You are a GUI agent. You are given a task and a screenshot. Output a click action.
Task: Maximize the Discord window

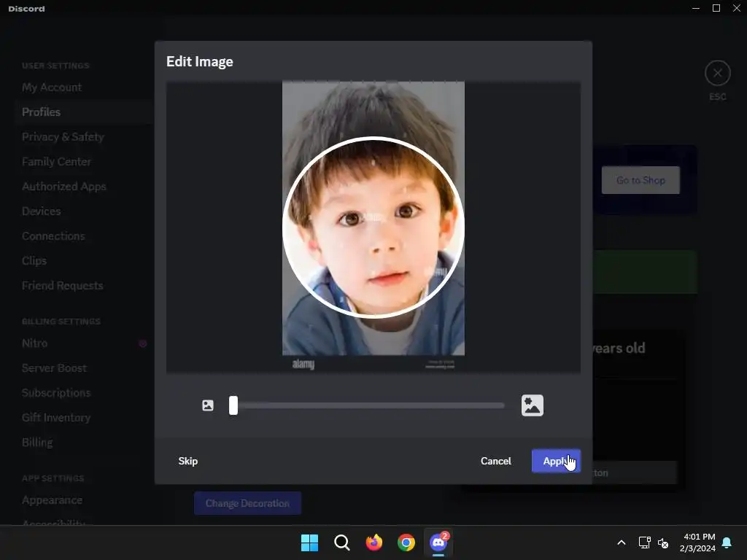point(716,8)
